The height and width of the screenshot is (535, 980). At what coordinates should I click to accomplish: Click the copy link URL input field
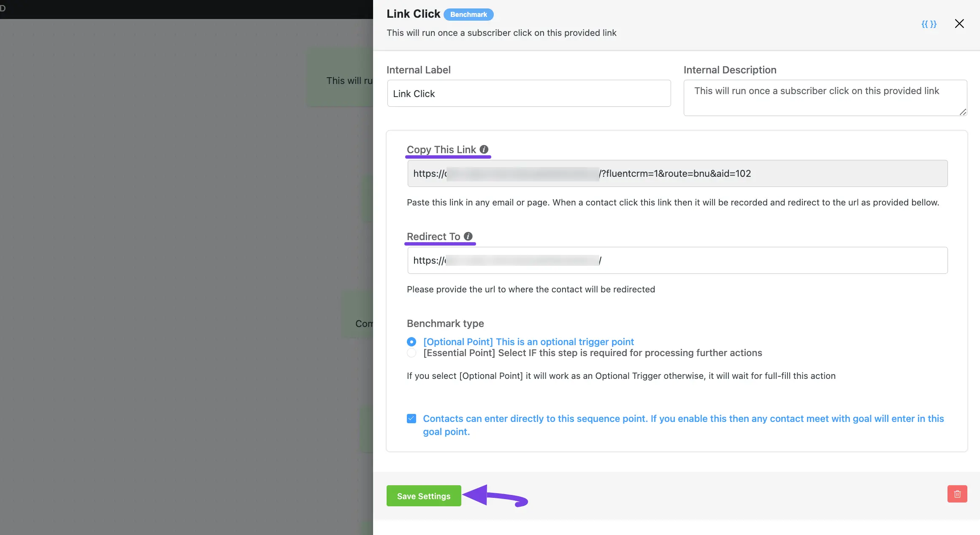pyautogui.click(x=677, y=173)
